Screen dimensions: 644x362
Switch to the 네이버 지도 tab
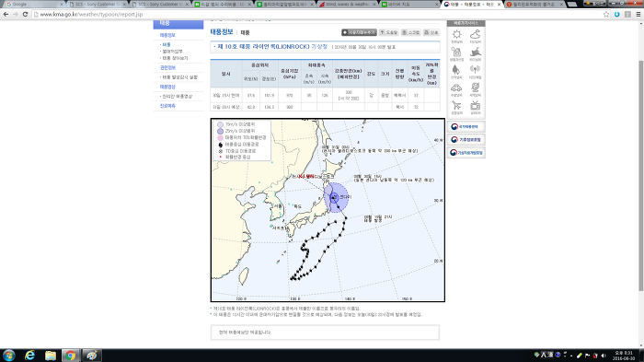(x=410, y=4)
